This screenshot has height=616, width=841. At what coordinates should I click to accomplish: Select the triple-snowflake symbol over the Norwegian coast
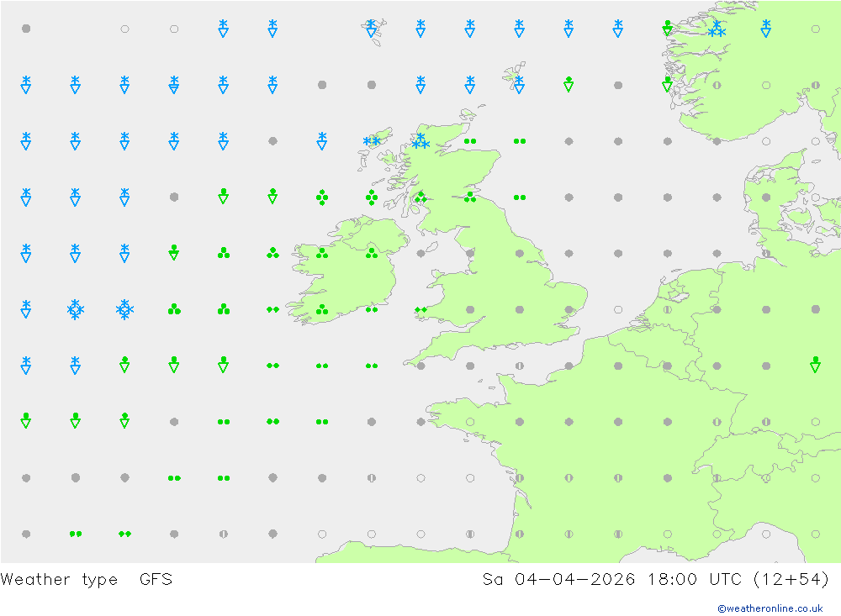click(x=717, y=29)
